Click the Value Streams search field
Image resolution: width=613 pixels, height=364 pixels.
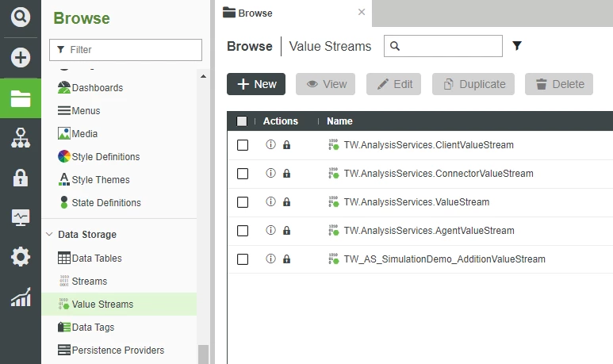point(443,46)
